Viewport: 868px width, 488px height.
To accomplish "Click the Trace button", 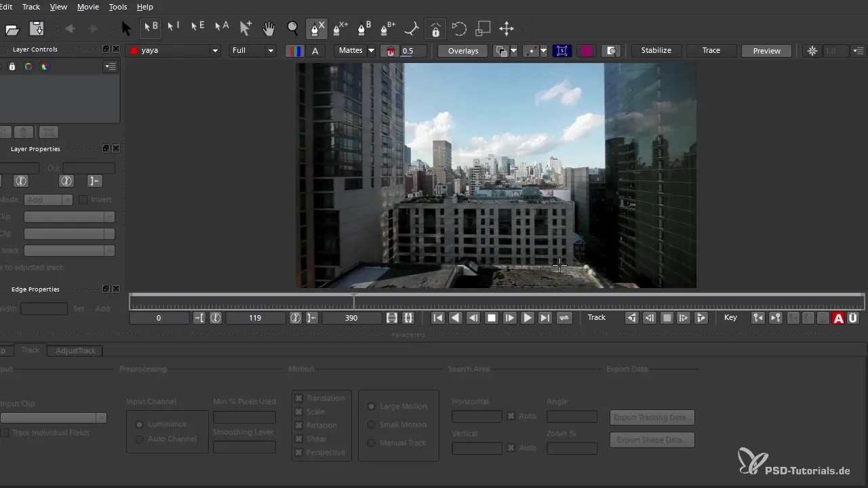I will click(x=711, y=51).
